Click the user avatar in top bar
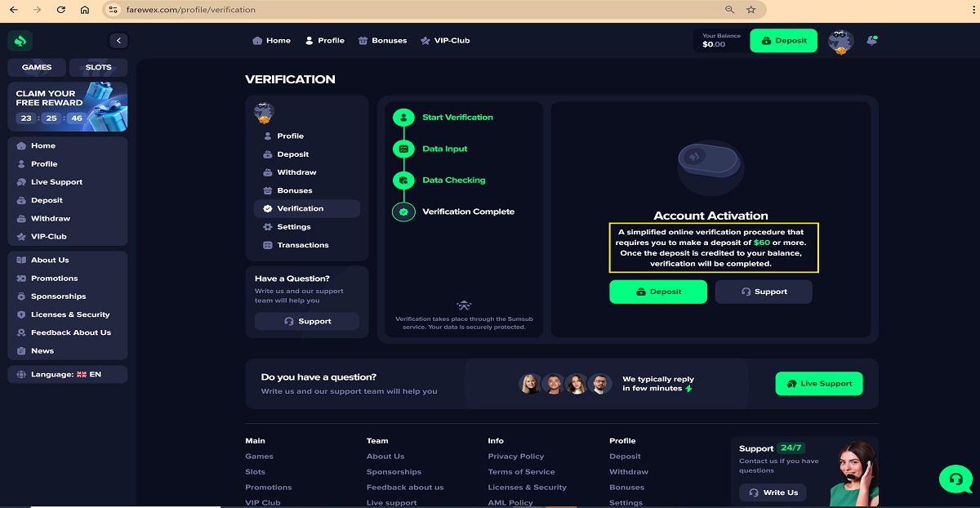 pyautogui.click(x=840, y=41)
